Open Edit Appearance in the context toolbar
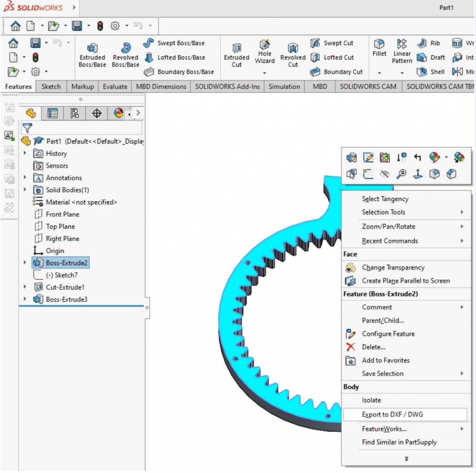Image resolution: width=476 pixels, height=473 pixels. (434, 157)
